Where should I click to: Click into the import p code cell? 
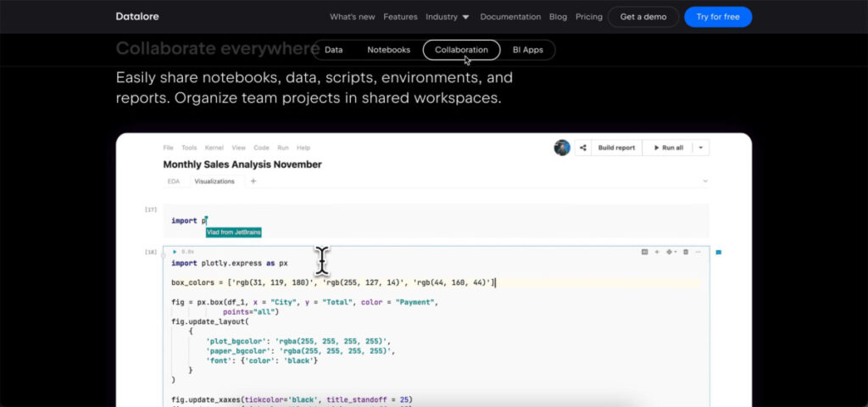437,221
